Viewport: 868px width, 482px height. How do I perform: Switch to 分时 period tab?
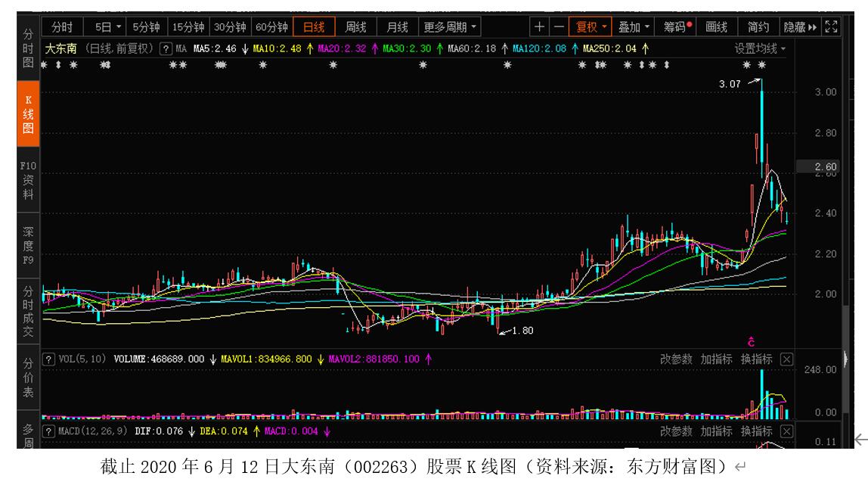tap(62, 26)
